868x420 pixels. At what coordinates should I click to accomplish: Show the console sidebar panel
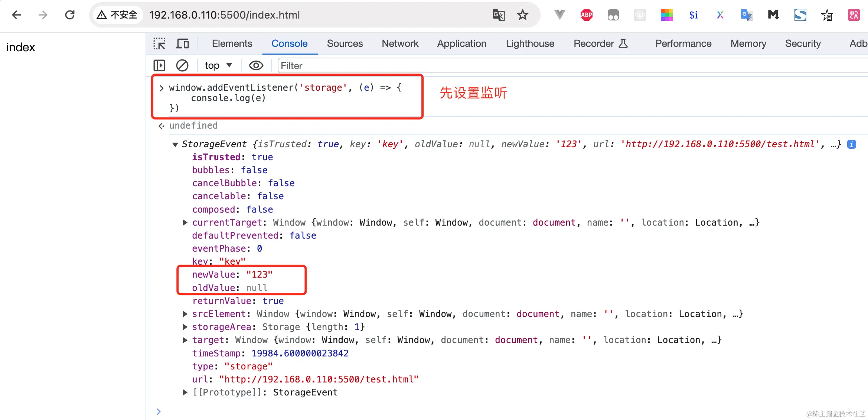159,66
